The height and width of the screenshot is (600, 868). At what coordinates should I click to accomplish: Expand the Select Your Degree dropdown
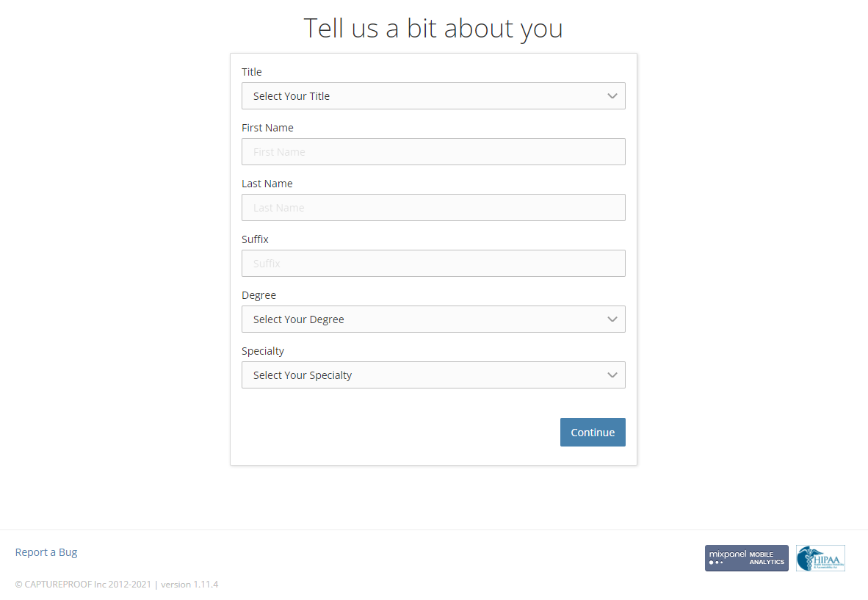[433, 319]
